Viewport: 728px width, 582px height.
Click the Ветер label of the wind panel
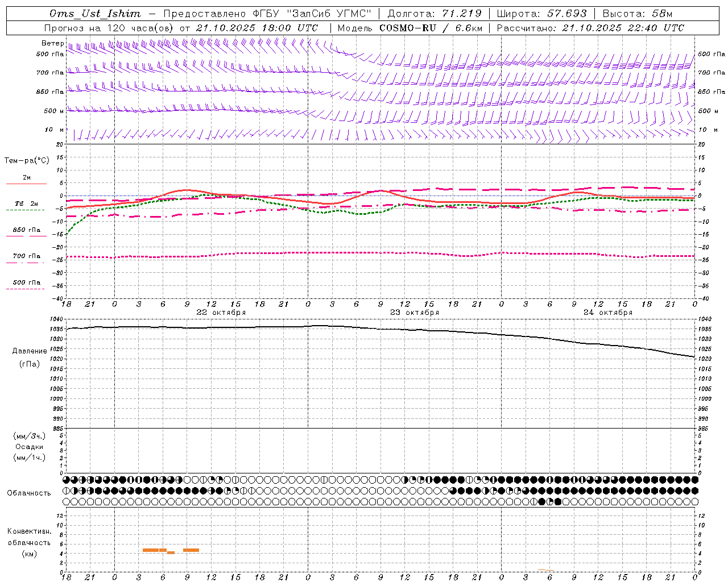[52, 43]
